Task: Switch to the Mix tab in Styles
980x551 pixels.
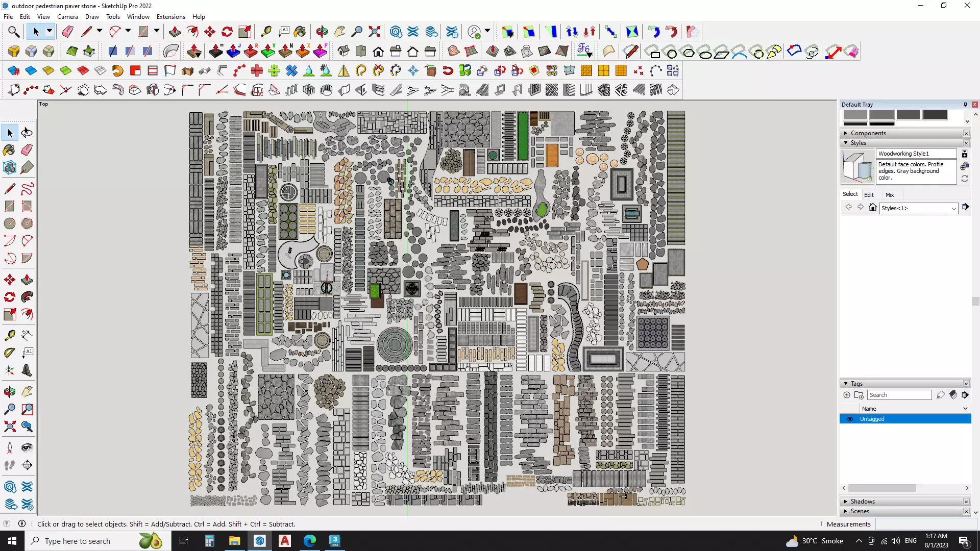Action: pos(890,195)
